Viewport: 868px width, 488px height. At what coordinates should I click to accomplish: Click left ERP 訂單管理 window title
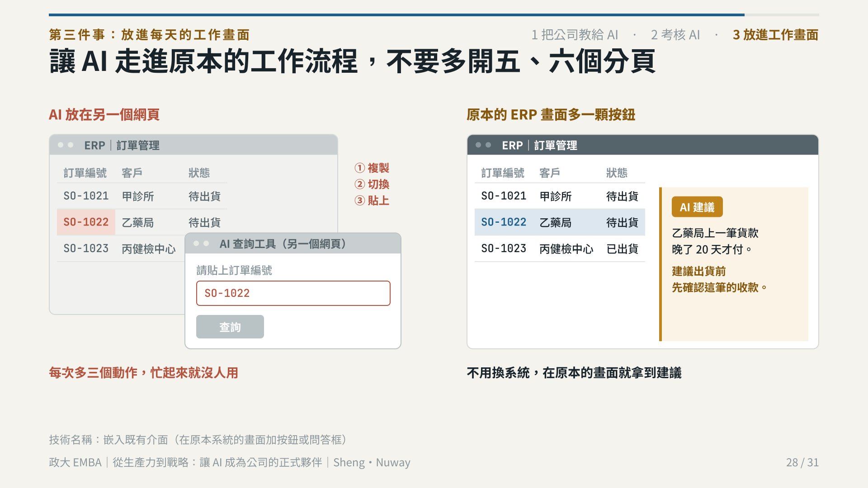(122, 145)
